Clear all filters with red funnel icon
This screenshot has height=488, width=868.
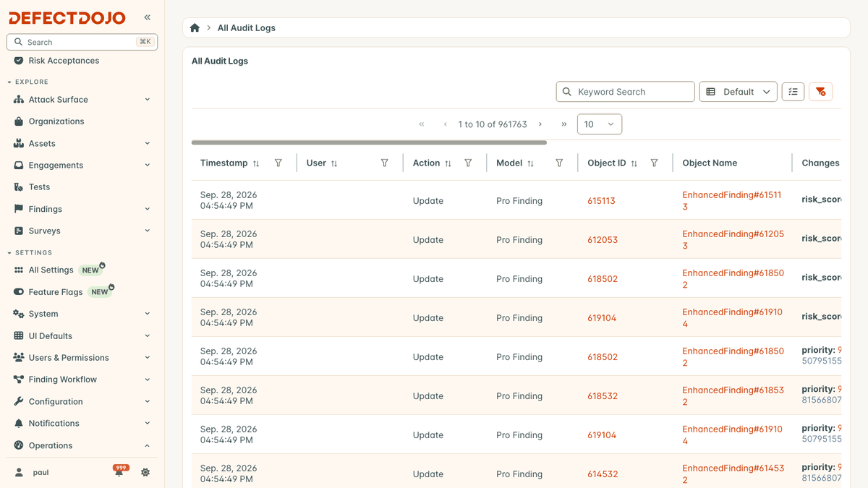click(820, 92)
